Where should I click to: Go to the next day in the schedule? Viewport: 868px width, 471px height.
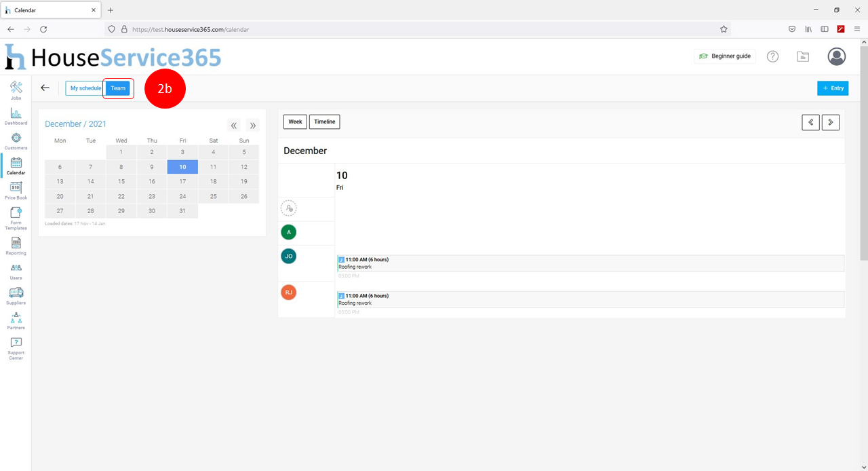point(831,122)
